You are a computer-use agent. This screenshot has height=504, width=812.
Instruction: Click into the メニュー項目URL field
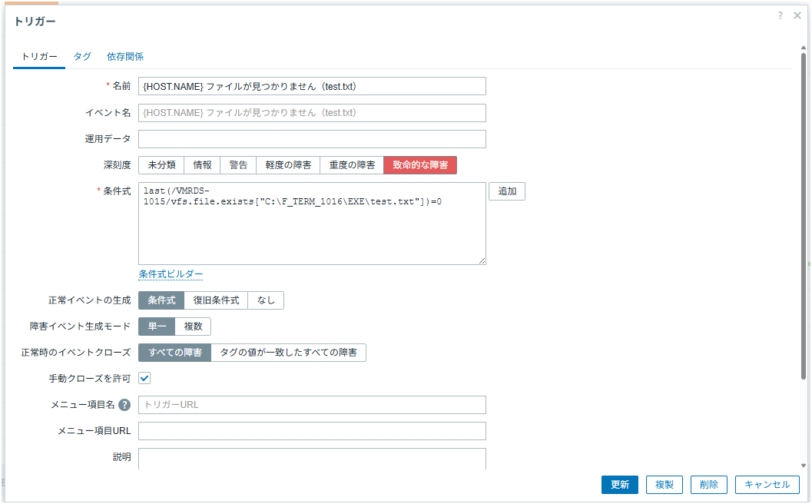(x=312, y=431)
